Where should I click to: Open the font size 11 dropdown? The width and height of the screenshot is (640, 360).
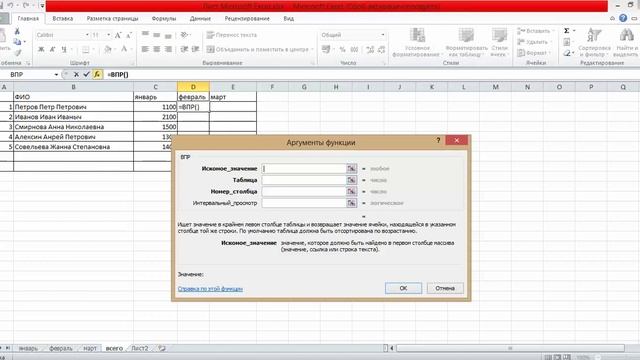(109, 35)
